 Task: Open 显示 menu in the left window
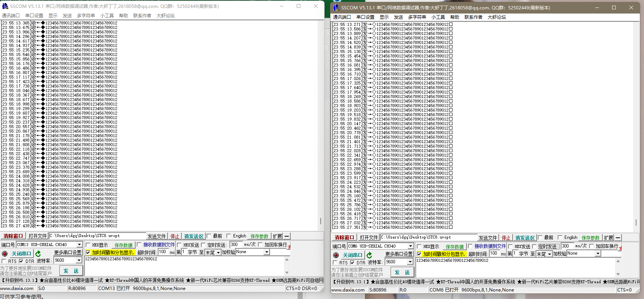coord(53,16)
